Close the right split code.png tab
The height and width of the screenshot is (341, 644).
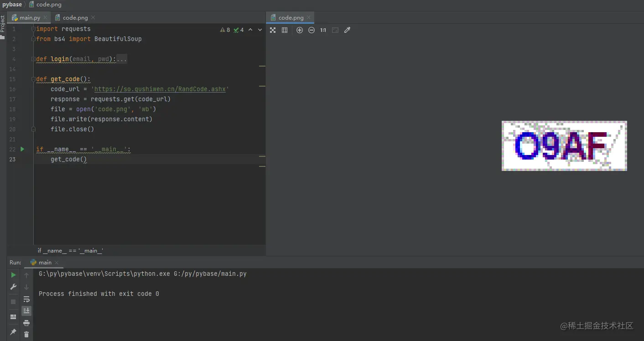(x=309, y=18)
